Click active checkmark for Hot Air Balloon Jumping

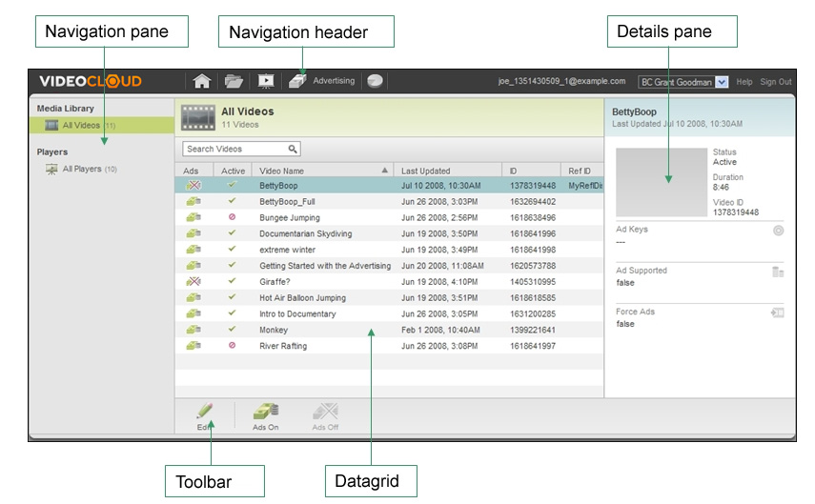coord(233,297)
